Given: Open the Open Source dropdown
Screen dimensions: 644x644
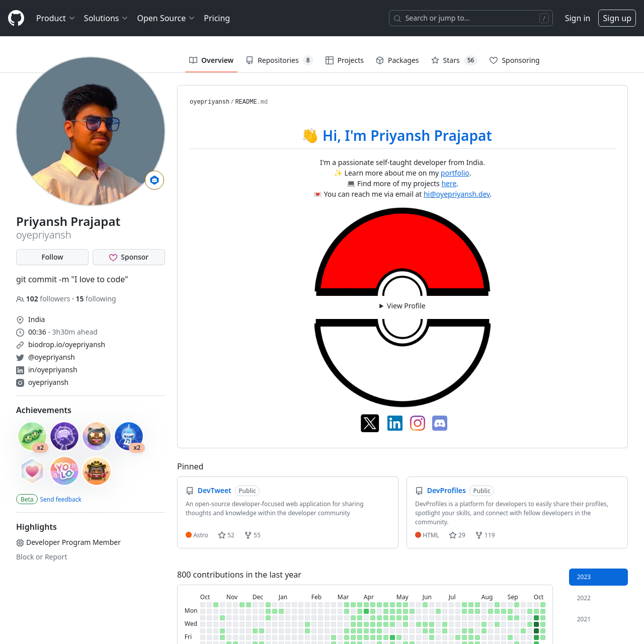Looking at the screenshot, I should coord(166,18).
